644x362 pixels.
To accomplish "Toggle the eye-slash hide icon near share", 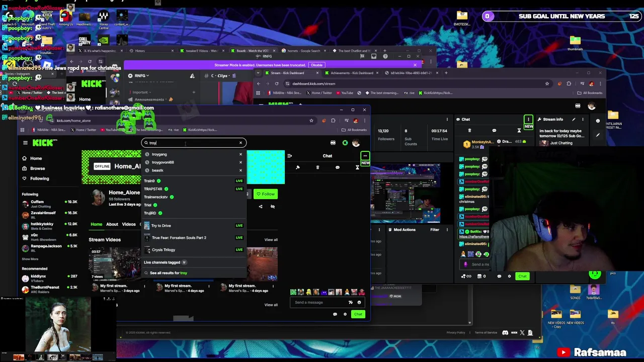I will point(273,207).
